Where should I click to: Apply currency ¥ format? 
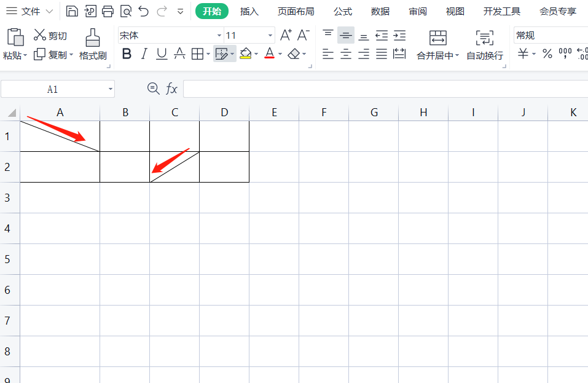click(x=523, y=53)
